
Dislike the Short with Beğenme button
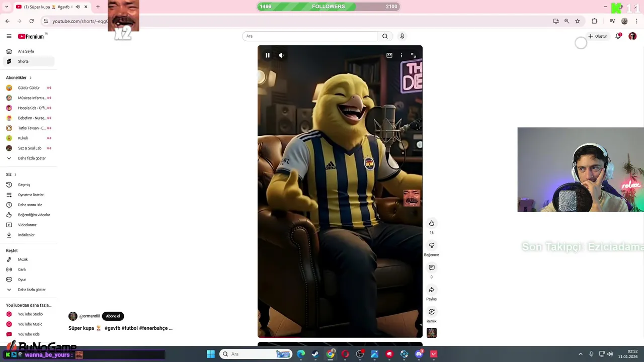(431, 245)
